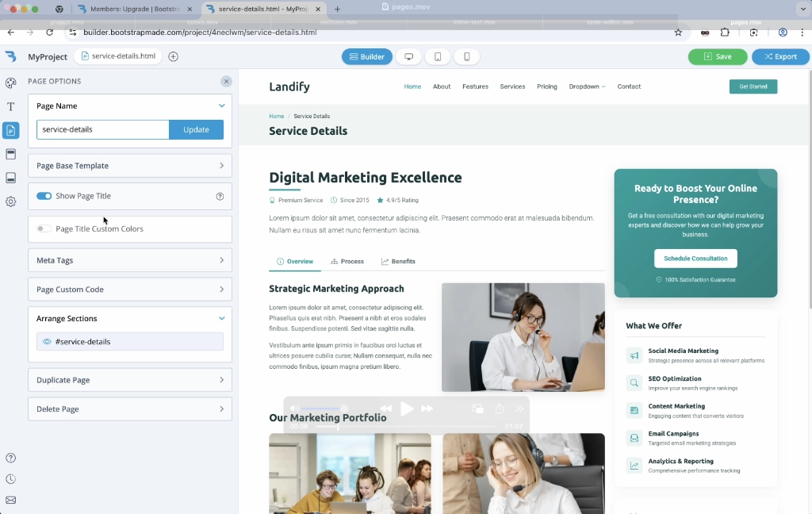The image size is (812, 514).
Task: Expand the Duplicate Page section
Action: coord(130,380)
